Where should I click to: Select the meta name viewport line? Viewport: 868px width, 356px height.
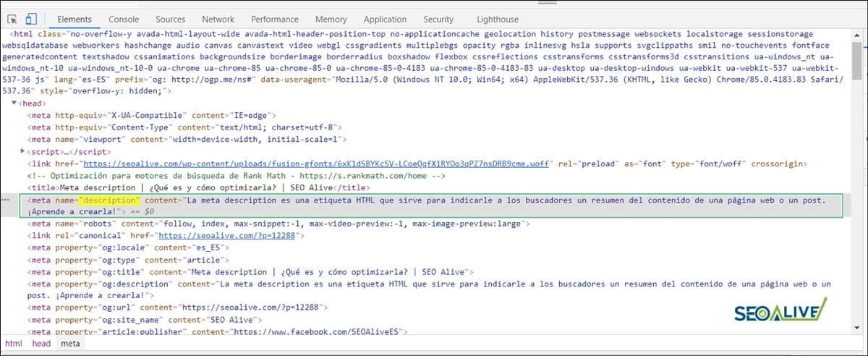pyautogui.click(x=187, y=140)
